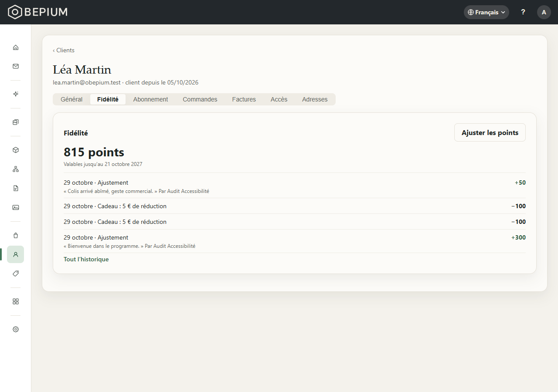The image size is (558, 392).
Task: Open the image sidebar icon
Action: tap(16, 207)
